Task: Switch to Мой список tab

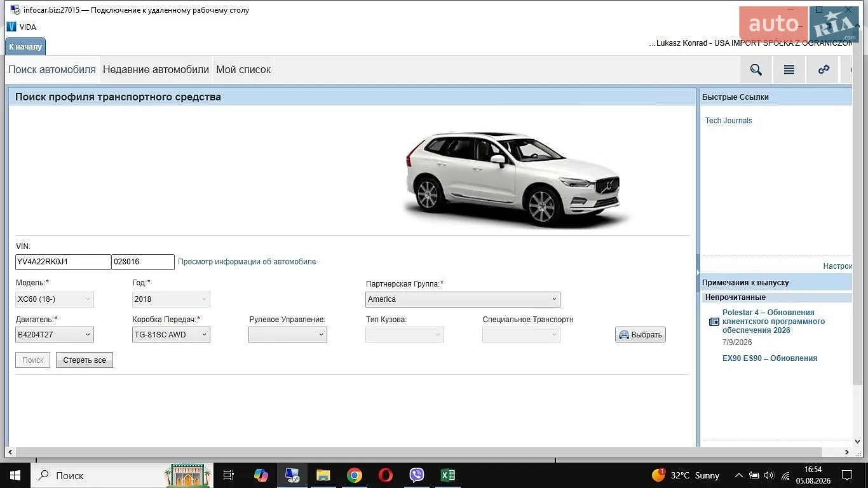Action: [x=243, y=70]
